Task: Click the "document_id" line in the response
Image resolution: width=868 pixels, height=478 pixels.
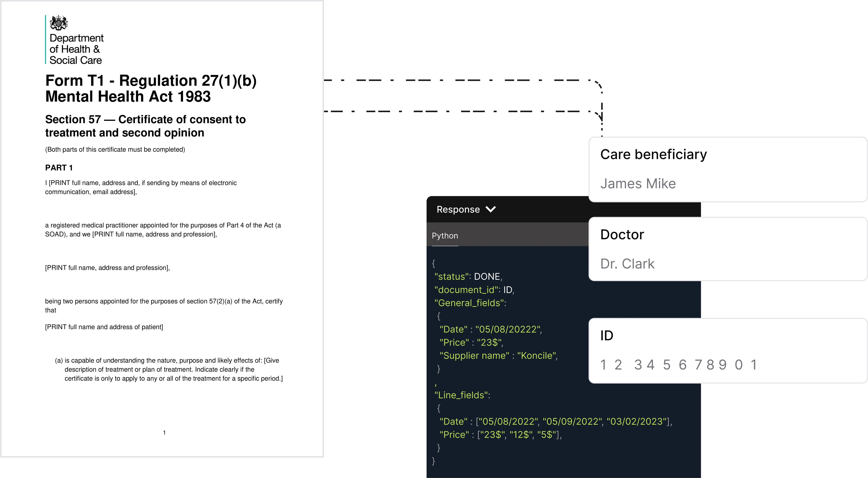Action: tap(474, 290)
